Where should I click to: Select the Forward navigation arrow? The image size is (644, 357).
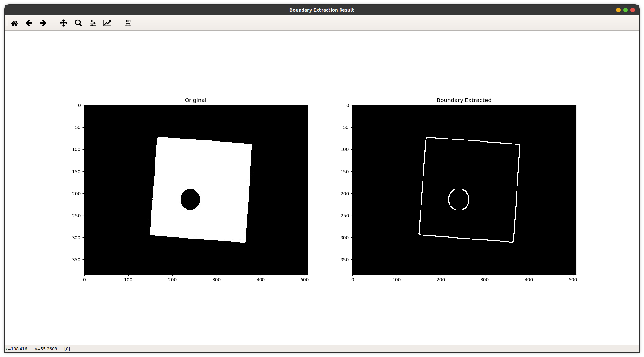(x=43, y=23)
